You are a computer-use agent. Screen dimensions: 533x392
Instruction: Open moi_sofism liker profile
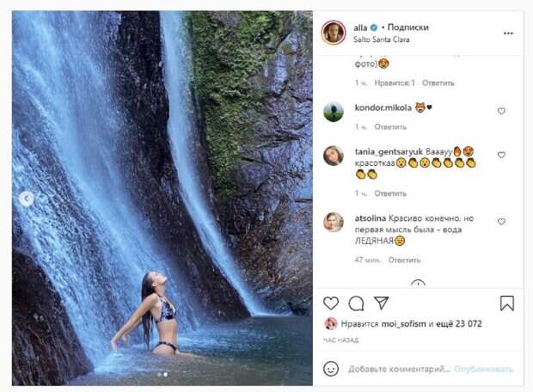pos(403,324)
